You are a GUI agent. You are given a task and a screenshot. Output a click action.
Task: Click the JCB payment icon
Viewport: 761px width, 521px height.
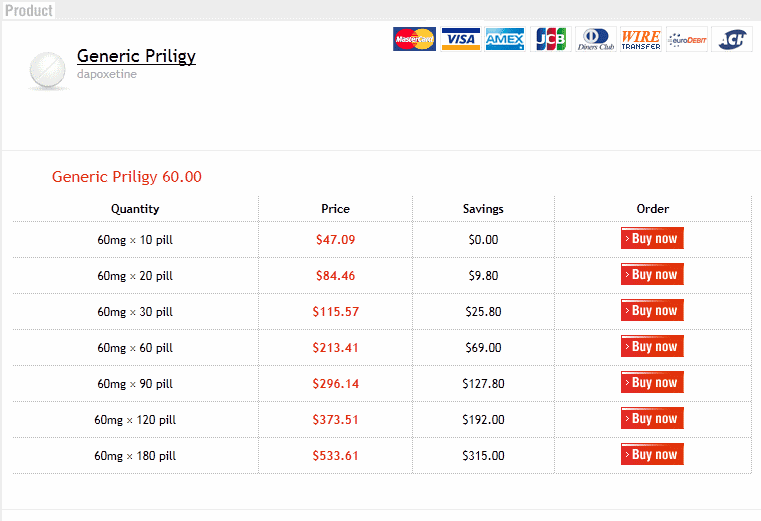551,39
